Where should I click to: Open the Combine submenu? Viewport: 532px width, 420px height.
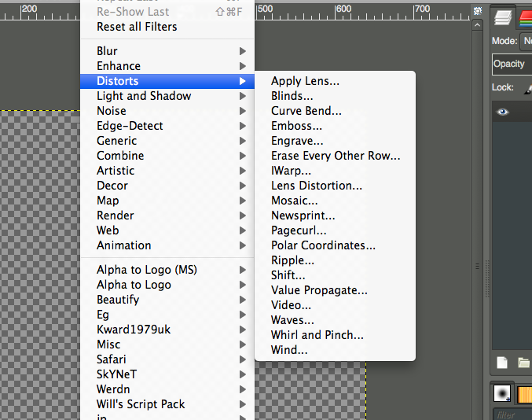[167, 156]
